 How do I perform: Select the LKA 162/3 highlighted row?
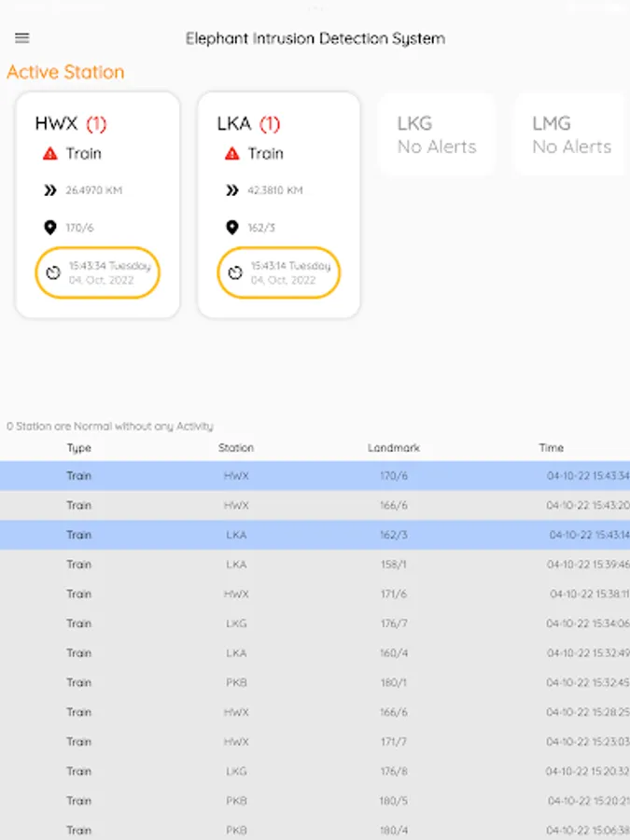pos(315,535)
